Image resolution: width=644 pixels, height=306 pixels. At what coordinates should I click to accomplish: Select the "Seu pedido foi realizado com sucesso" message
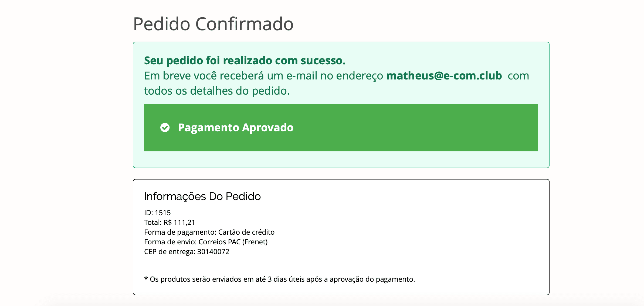pos(245,61)
